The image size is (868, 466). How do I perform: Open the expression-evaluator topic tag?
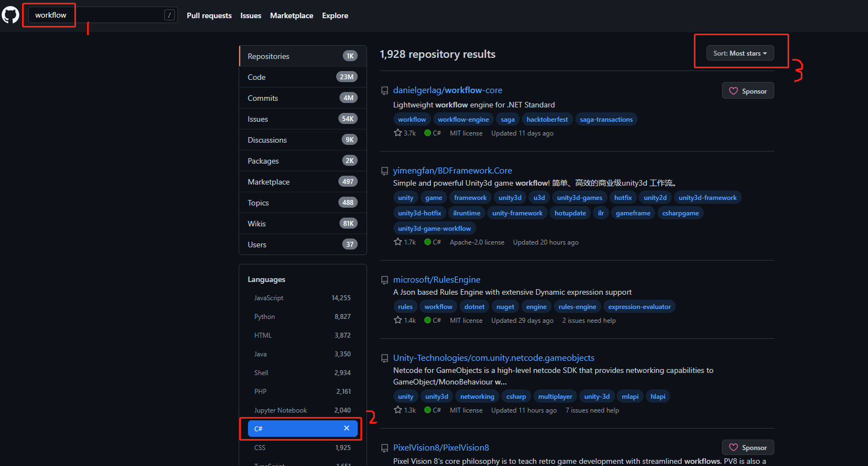tap(639, 307)
